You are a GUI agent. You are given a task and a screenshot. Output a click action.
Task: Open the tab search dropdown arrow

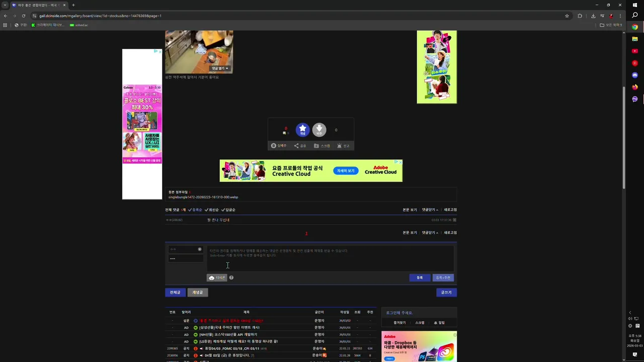tap(5, 5)
